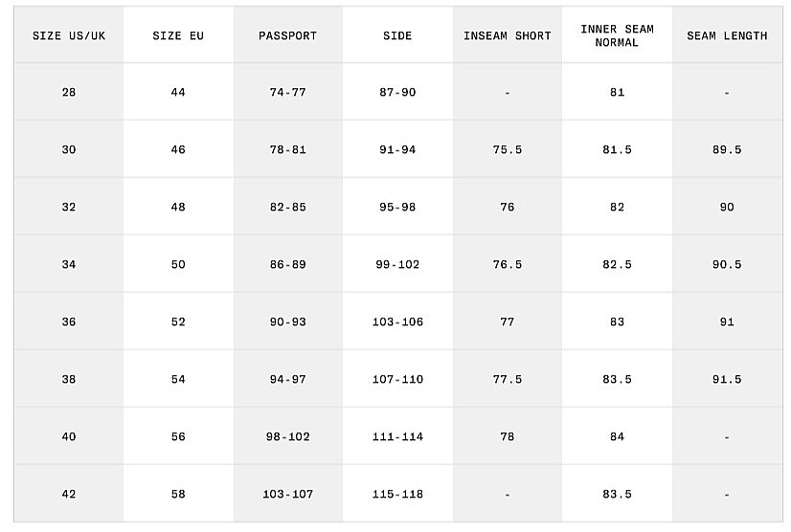Select seam length value 89.5
The height and width of the screenshot is (532, 791).
[x=727, y=150]
